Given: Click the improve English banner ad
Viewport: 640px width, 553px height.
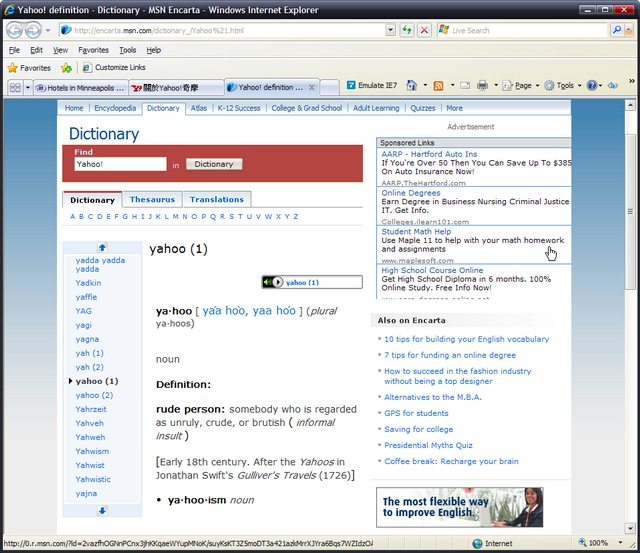Looking at the screenshot, I should coord(460,507).
